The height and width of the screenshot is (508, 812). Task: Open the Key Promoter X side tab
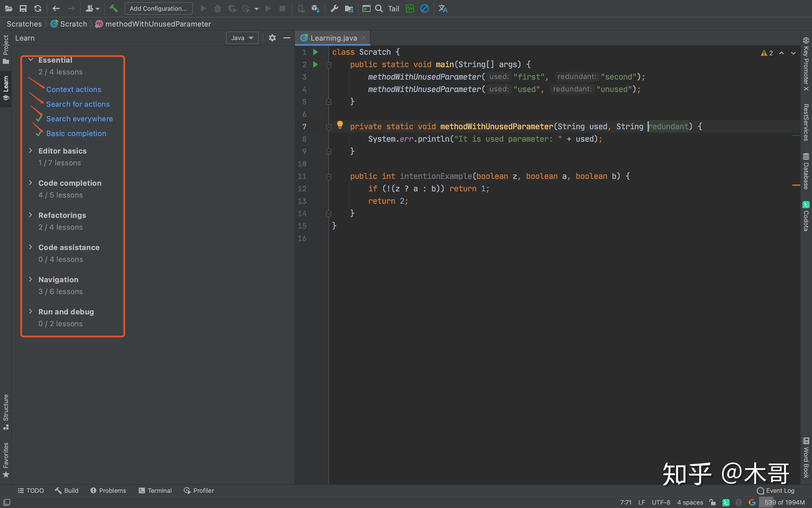[806, 64]
